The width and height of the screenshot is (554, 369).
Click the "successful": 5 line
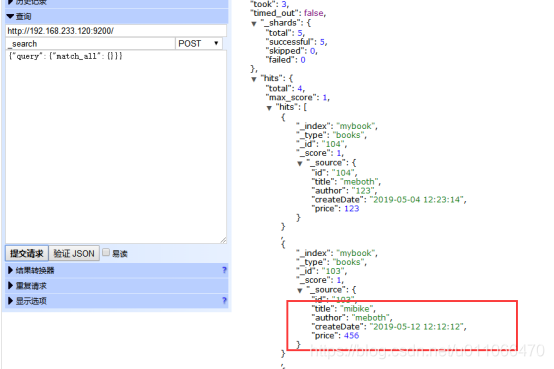point(296,42)
